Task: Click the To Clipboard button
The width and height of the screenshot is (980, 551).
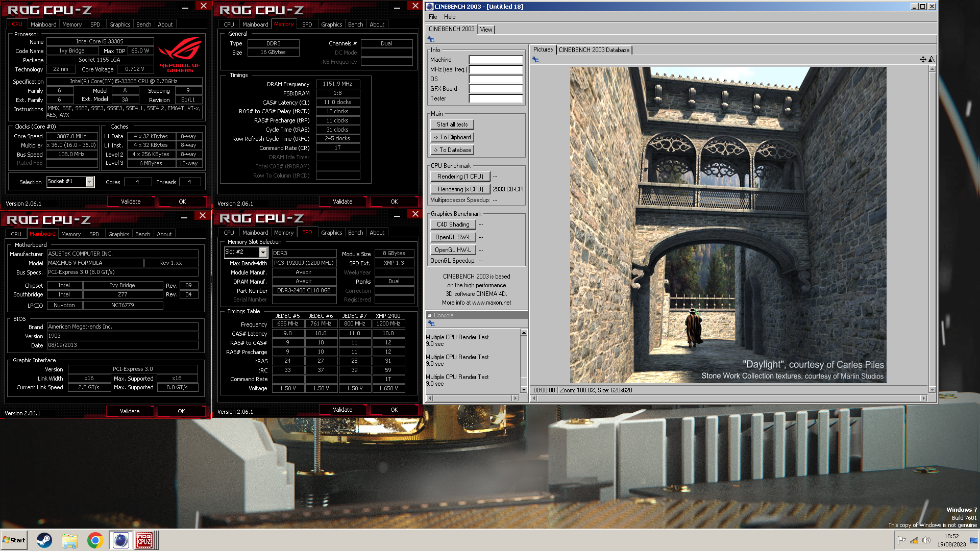Action: [452, 137]
